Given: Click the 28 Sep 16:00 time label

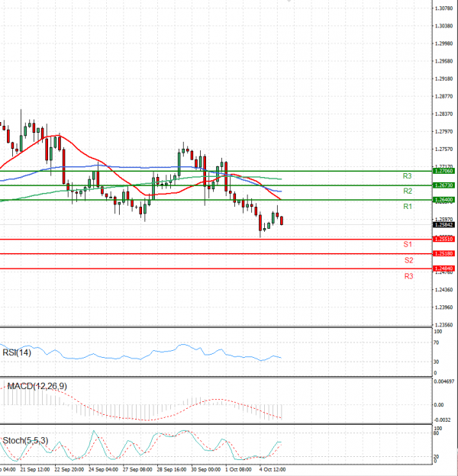Looking at the screenshot, I should (x=172, y=469).
